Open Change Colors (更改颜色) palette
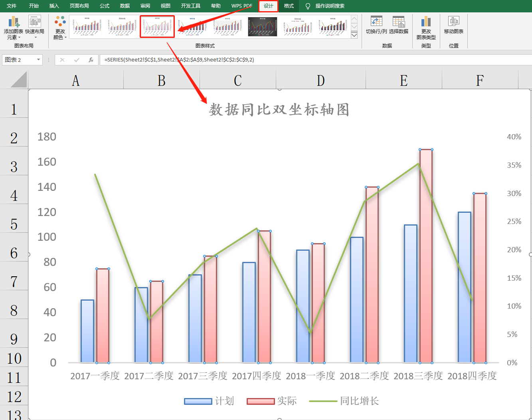The height and width of the screenshot is (420, 532). coord(60,28)
